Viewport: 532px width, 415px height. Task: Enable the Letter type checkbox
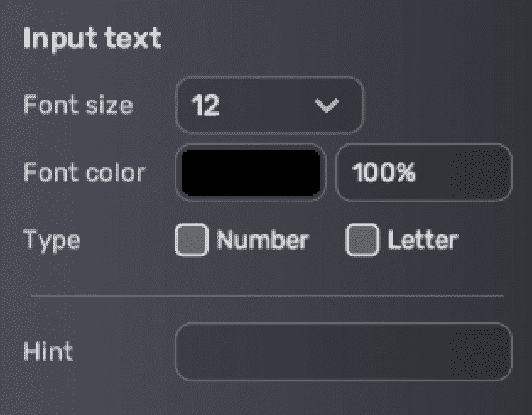click(363, 240)
